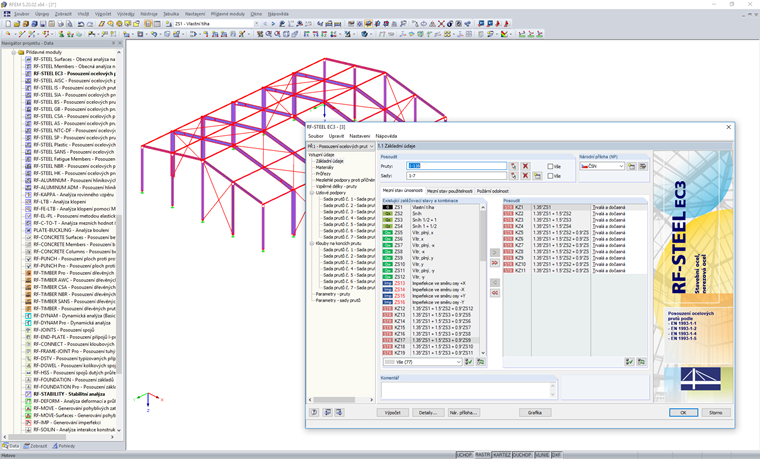Click invert selection icon under Posoudit list
The height and width of the screenshot is (459, 760).
click(x=641, y=362)
